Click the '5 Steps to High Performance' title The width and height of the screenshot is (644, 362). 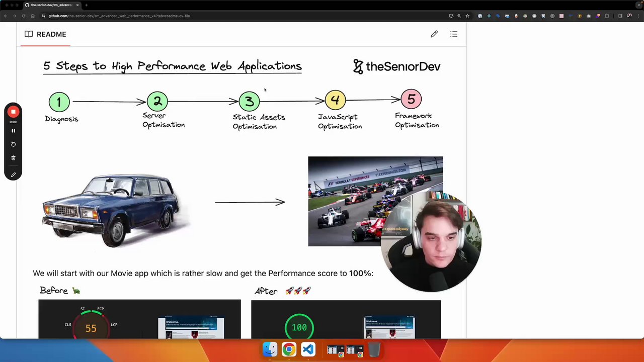pos(173,66)
